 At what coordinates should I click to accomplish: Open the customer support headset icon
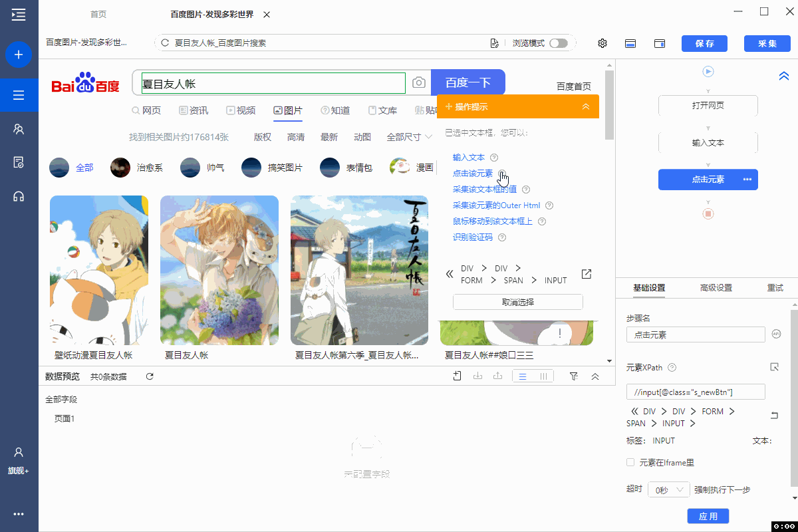(19, 196)
